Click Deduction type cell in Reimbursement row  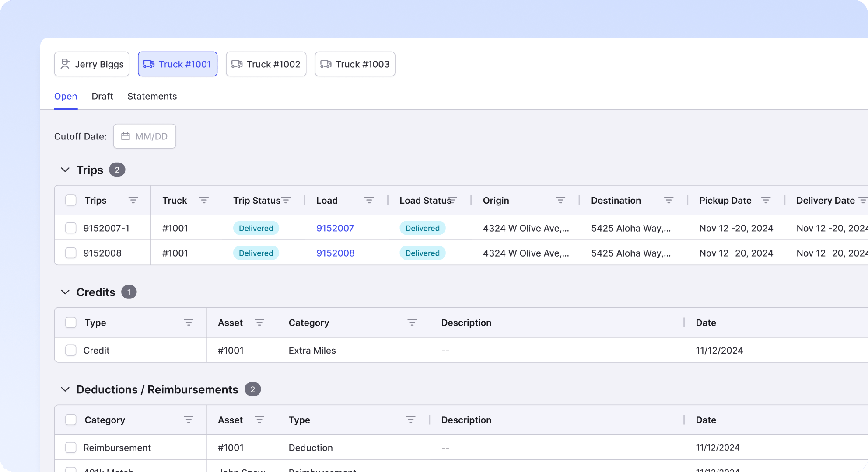(311, 448)
